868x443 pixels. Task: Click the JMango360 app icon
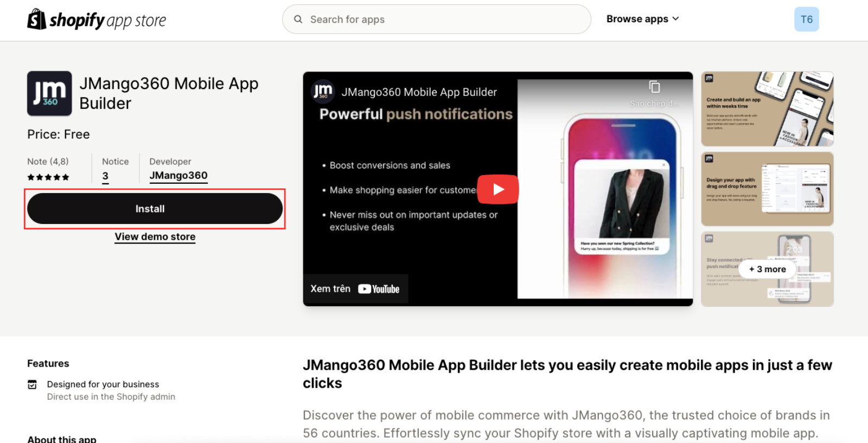click(49, 93)
